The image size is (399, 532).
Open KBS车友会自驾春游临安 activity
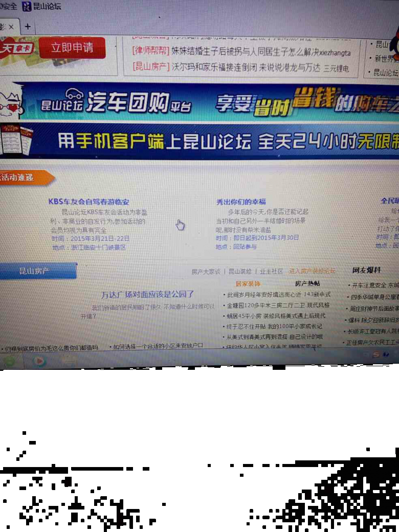tap(89, 202)
